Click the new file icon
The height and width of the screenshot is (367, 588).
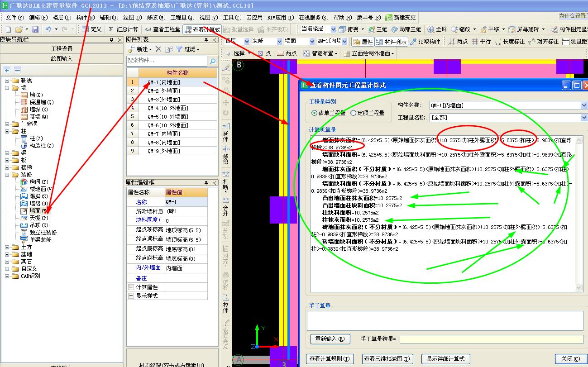tap(8, 29)
